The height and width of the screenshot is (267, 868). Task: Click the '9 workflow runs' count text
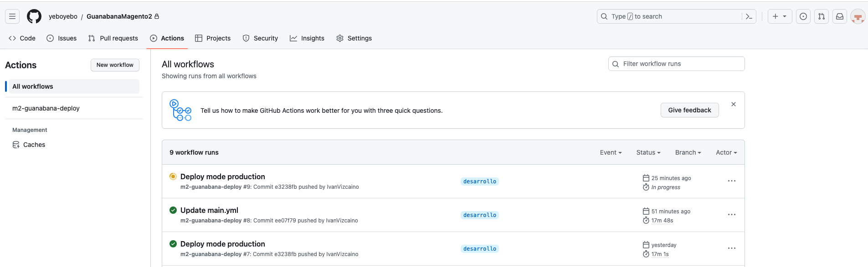click(194, 152)
